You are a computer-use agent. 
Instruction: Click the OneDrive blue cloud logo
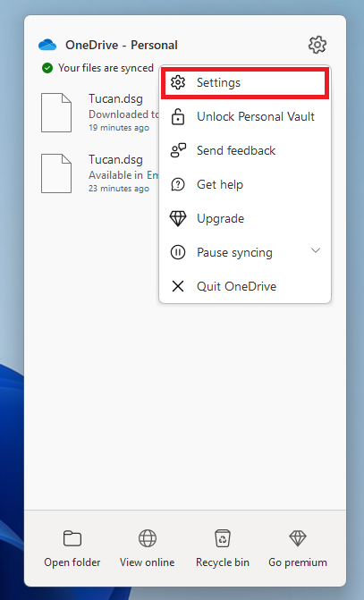(x=47, y=45)
